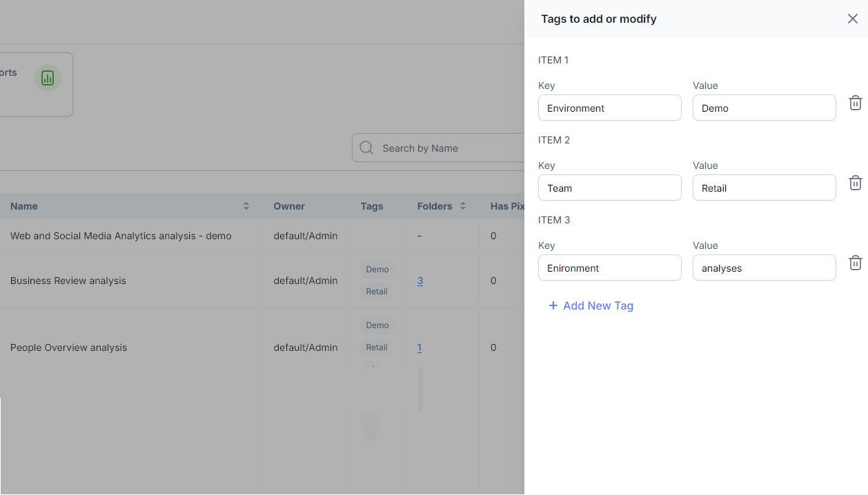Edit the Item 1 Value field Demo
The image size is (868, 495).
tap(765, 108)
